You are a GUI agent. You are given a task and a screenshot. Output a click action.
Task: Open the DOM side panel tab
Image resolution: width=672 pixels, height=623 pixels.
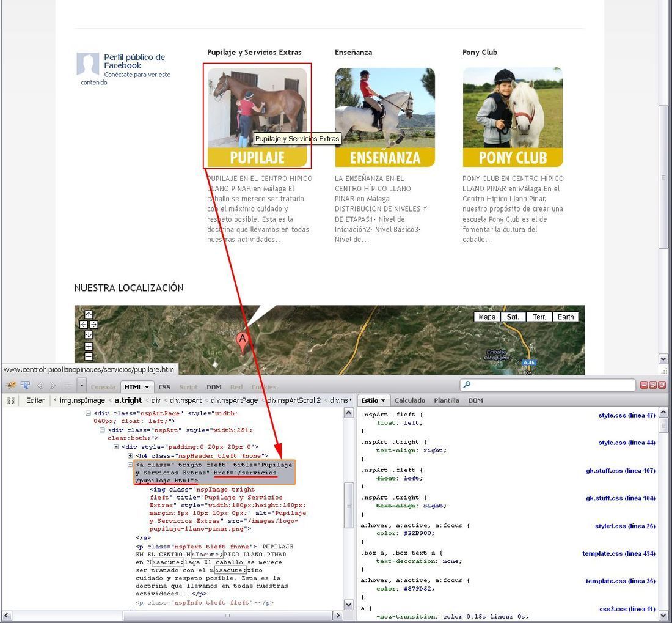click(x=475, y=400)
